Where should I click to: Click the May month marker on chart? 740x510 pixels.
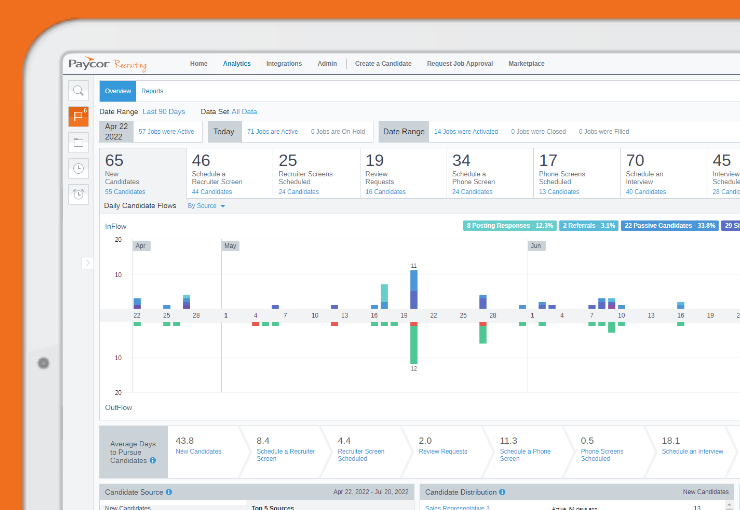point(230,246)
